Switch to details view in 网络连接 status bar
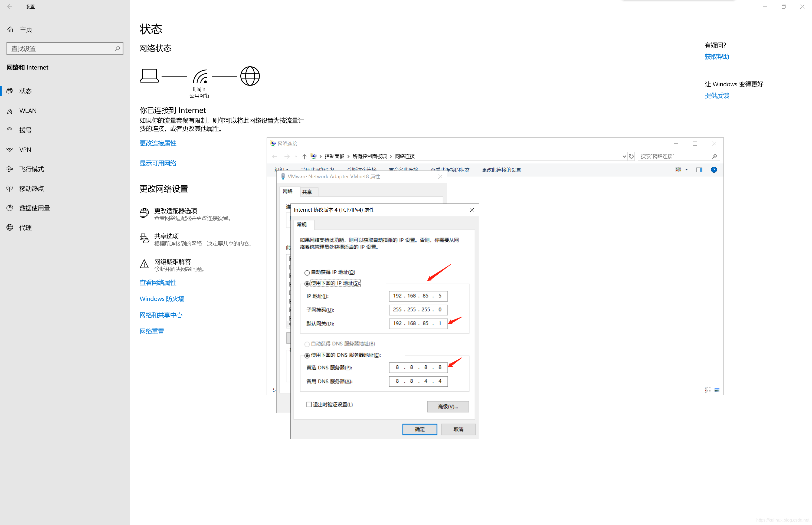Viewport: 812px width, 525px height. [x=707, y=390]
